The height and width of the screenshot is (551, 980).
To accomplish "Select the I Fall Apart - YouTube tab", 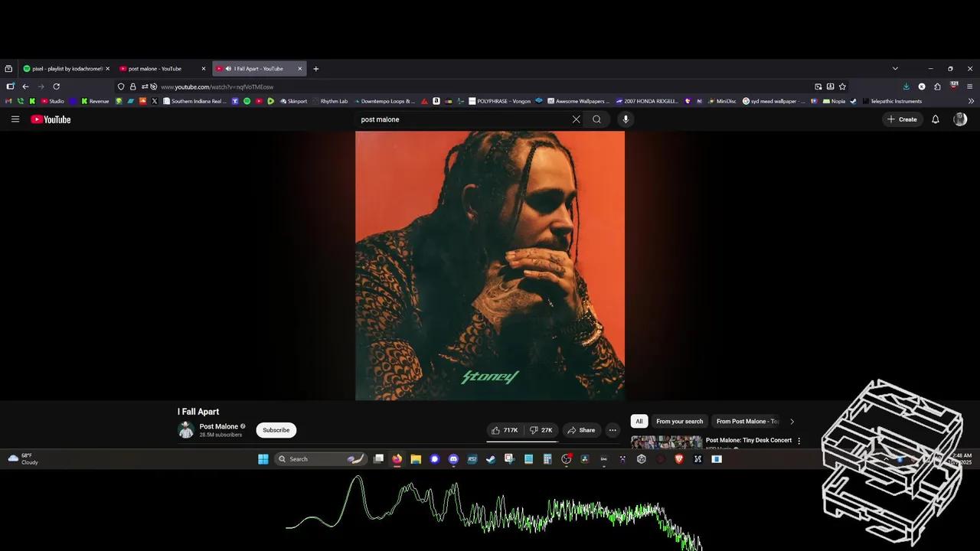I will click(x=259, y=69).
